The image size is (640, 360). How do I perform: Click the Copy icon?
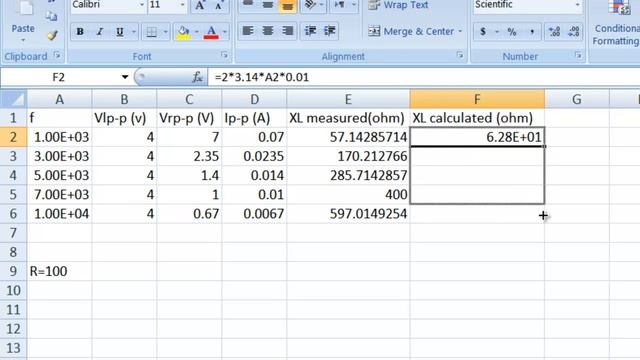tap(51, 17)
